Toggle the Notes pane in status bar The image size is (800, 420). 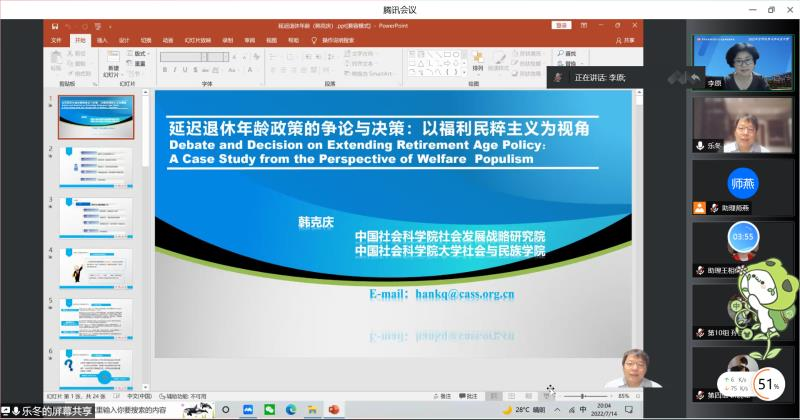point(445,396)
